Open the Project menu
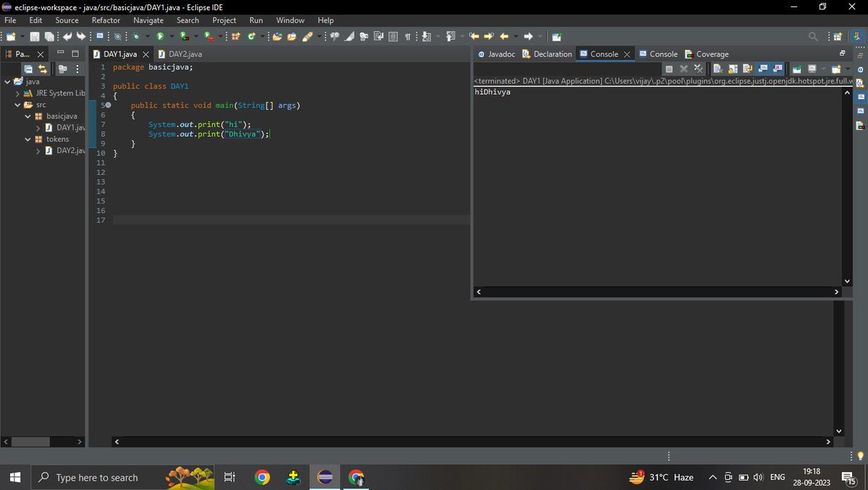Viewport: 868px width, 490px height. pos(224,20)
